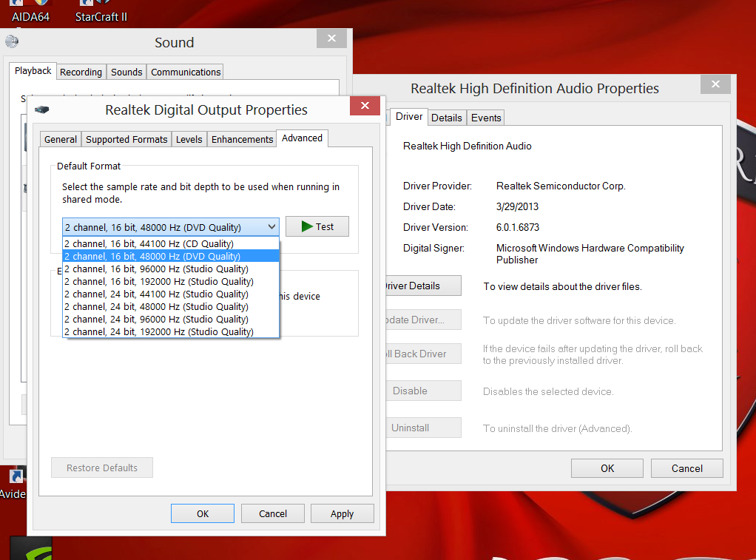
Task: Select 2 channel, 16 bit, 192000 Hz option
Action: pos(171,281)
